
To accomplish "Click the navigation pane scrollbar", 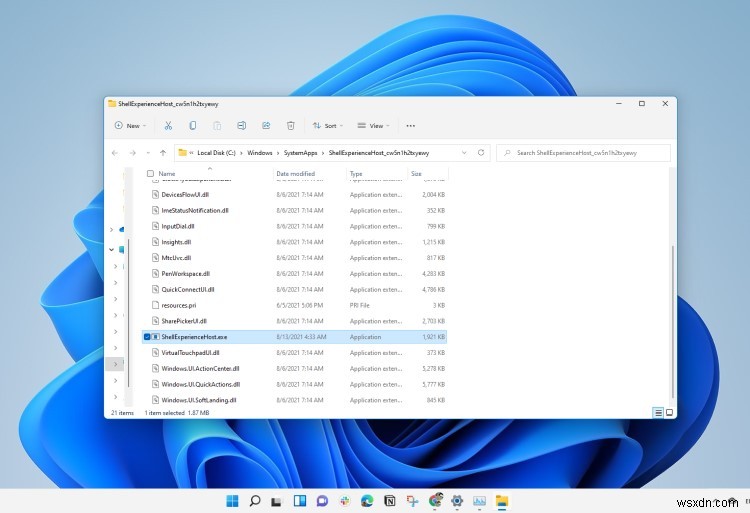I will click(128, 313).
